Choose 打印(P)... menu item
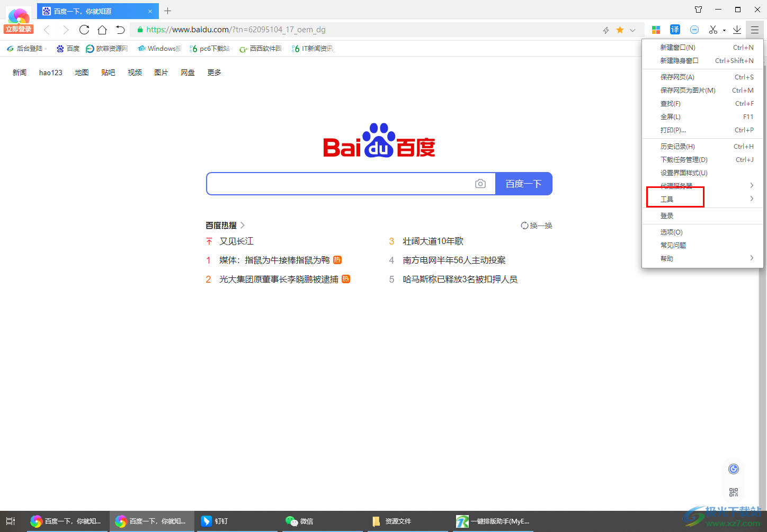The image size is (767, 532). [x=703, y=130]
